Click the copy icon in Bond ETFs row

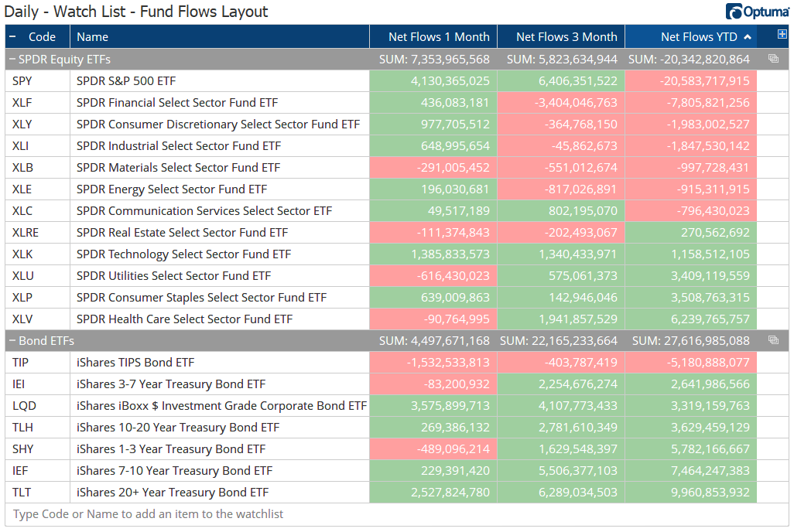773,340
